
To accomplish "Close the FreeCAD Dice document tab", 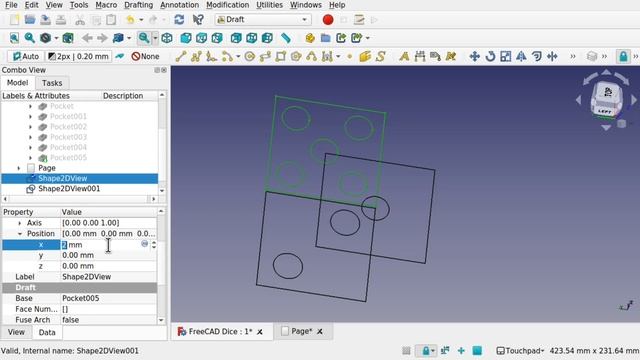I will (x=260, y=332).
